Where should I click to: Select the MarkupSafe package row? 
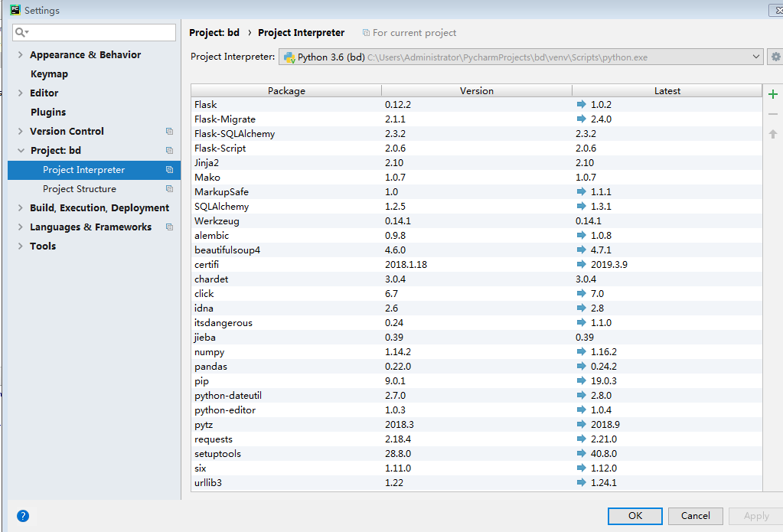pyautogui.click(x=477, y=191)
